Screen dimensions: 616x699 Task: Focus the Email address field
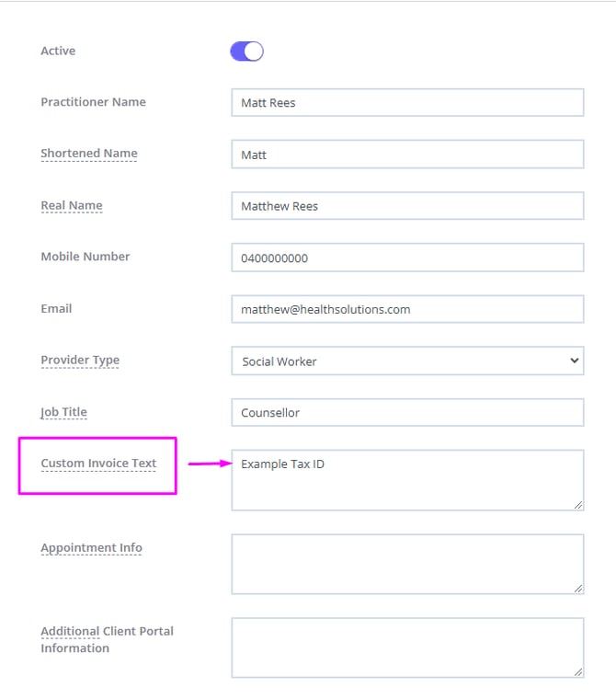click(407, 309)
